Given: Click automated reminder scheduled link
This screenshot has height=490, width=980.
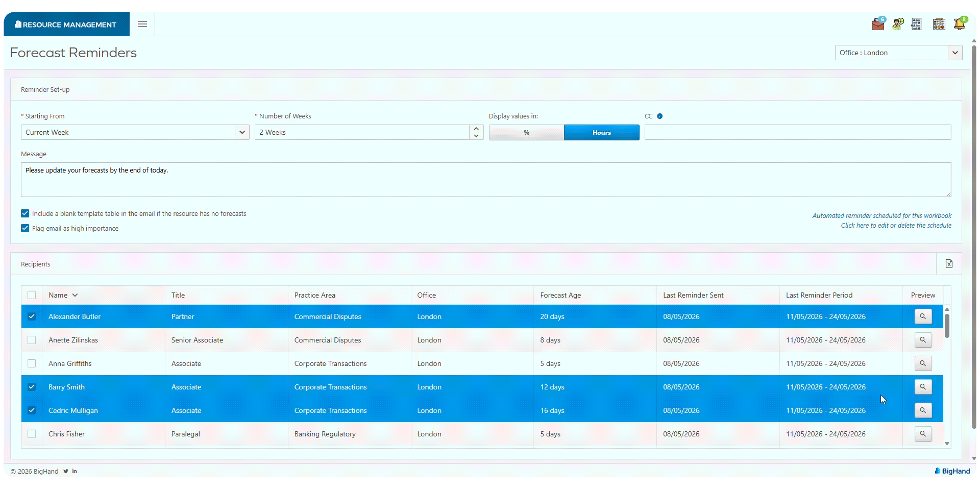Looking at the screenshot, I should (x=881, y=216).
